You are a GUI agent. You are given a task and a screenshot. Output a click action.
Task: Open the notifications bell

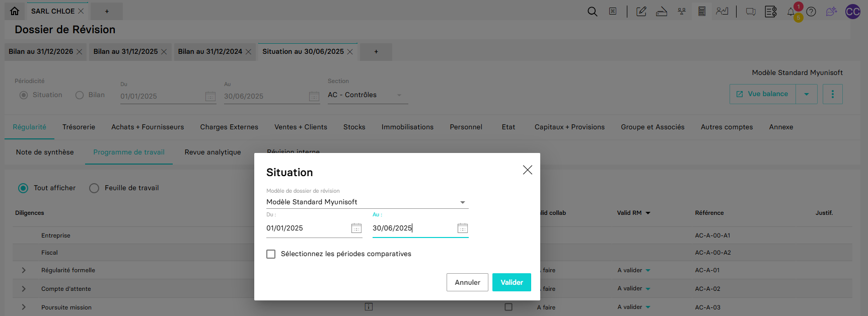click(x=791, y=12)
